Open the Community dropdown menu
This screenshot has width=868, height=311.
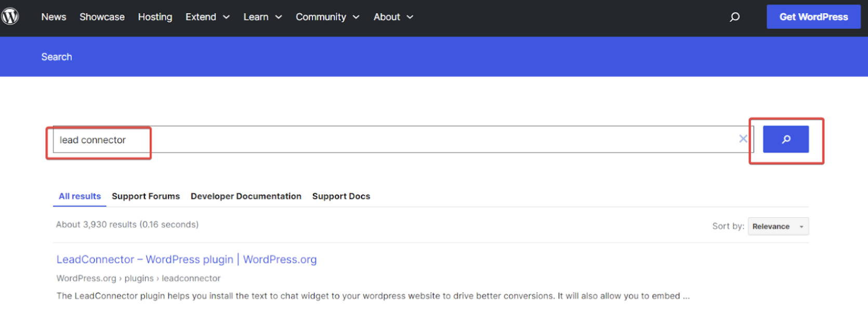(x=327, y=17)
